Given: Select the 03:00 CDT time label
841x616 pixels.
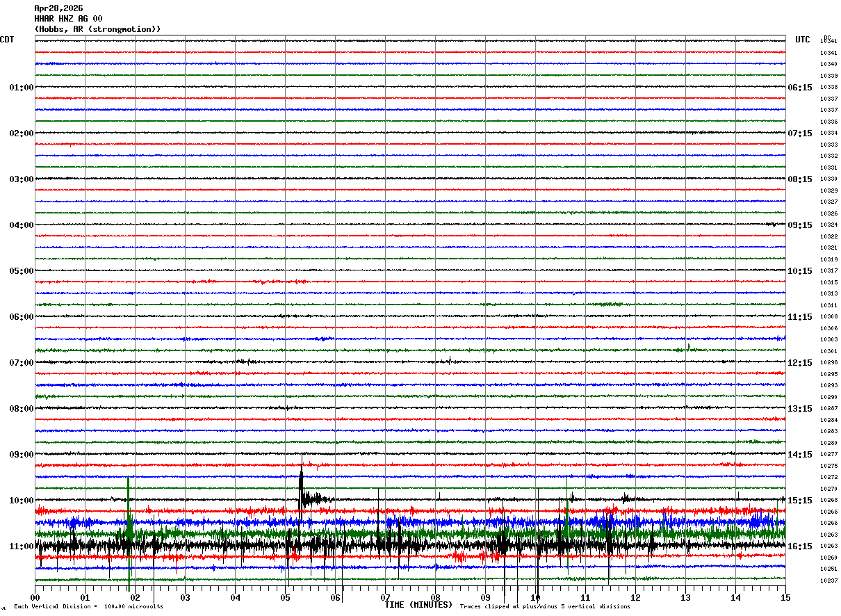Looking at the screenshot, I should (22, 179).
